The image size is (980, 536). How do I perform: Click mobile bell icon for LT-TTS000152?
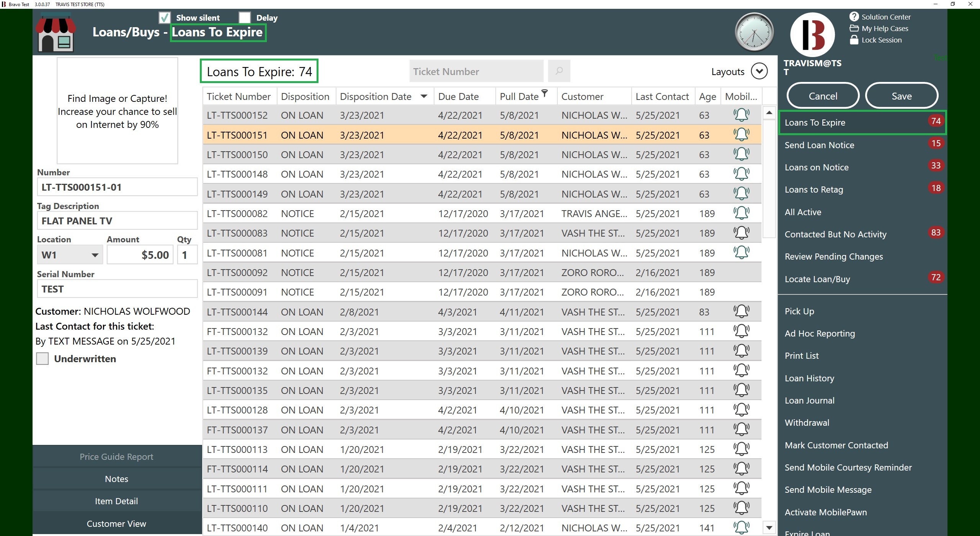coord(741,114)
